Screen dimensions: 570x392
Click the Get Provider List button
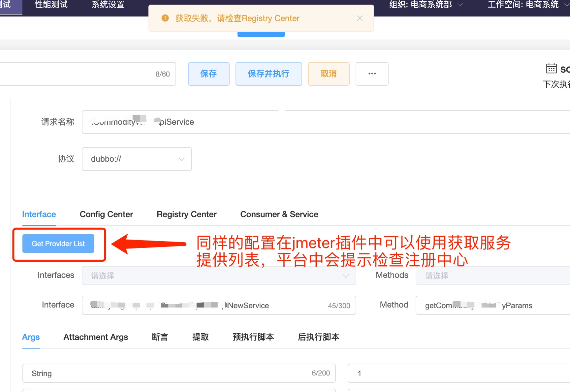click(58, 244)
